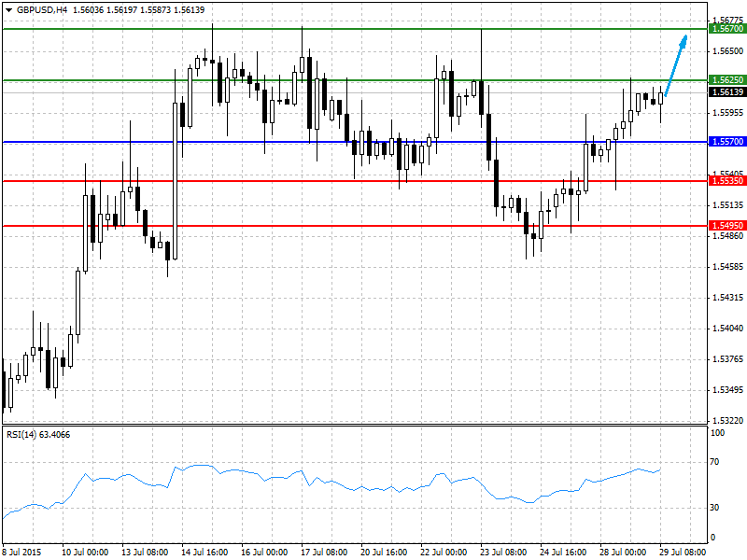Viewport: 747px width, 560px height.
Task: Select the 1.56250 green price label
Action: click(727, 80)
